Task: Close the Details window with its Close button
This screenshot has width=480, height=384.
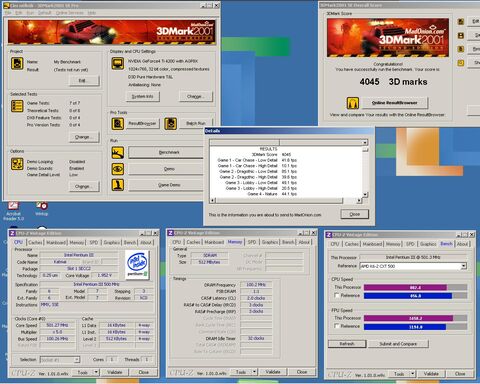Action: [355, 214]
